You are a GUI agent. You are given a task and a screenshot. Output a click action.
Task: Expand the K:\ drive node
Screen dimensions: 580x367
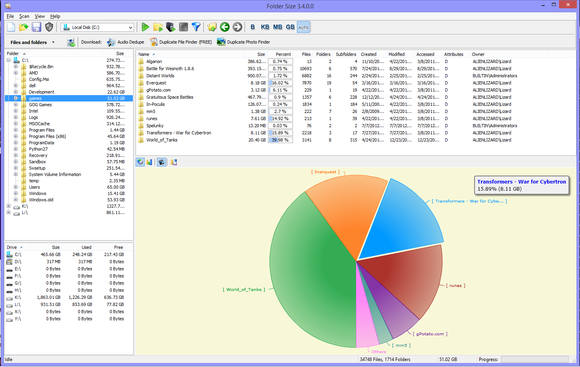click(9, 206)
